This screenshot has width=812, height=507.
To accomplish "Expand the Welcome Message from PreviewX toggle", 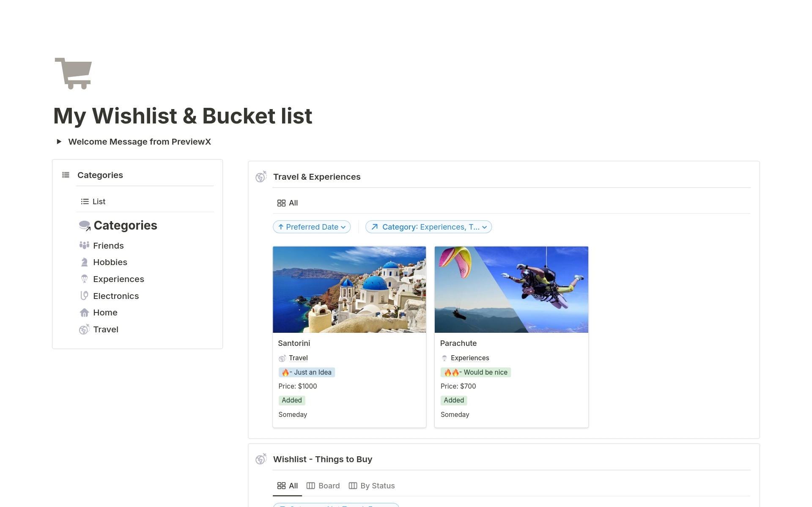I will click(59, 142).
